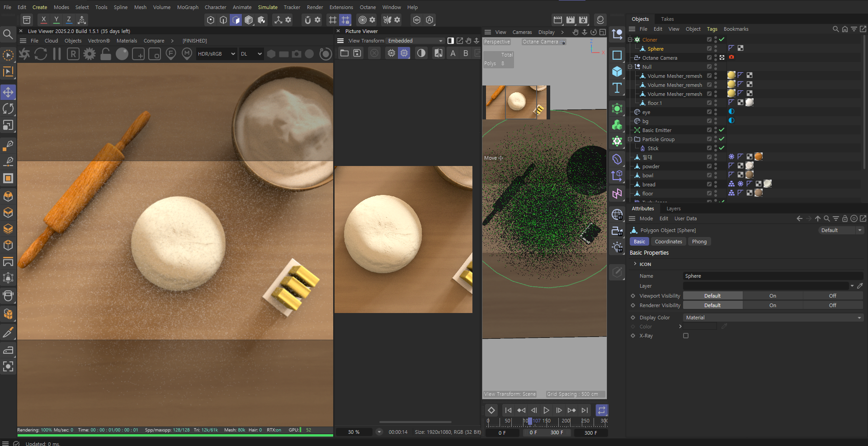Set Viewport Visibility to Off
868x446 pixels.
[832, 296]
